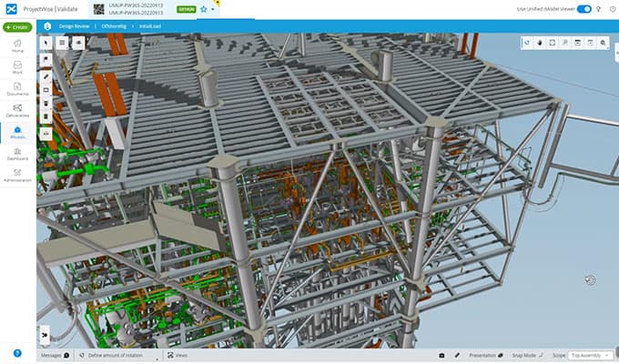Open the hamburger menu in viewer
This screenshot has width=619, height=364.
62,43
